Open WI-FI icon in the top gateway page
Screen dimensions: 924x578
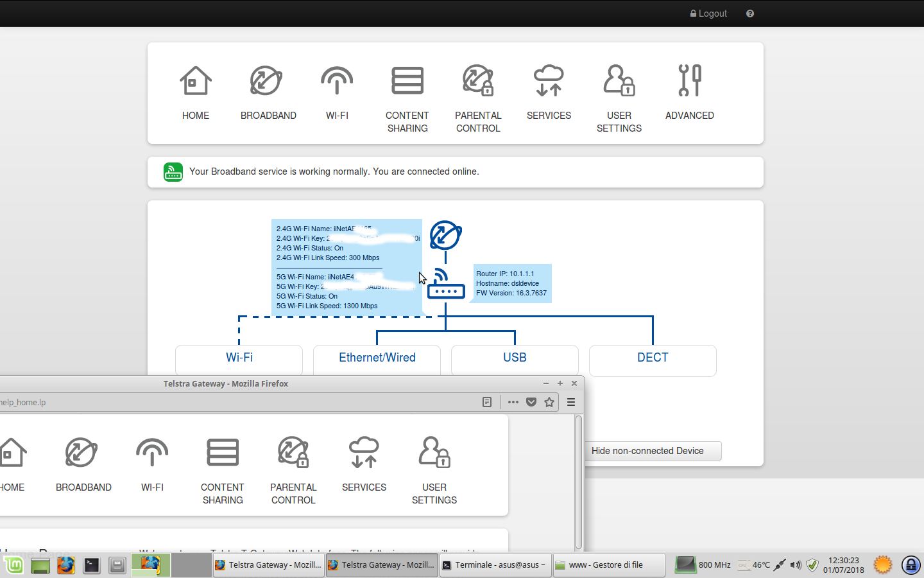tap(337, 82)
